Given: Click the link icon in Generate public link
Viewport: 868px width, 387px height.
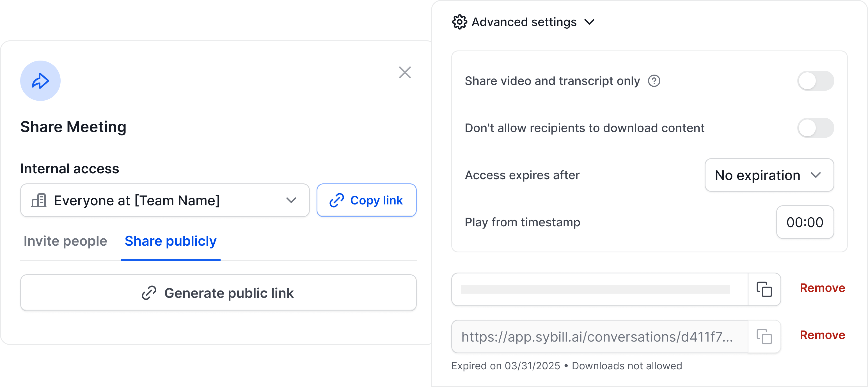Looking at the screenshot, I should pos(149,293).
